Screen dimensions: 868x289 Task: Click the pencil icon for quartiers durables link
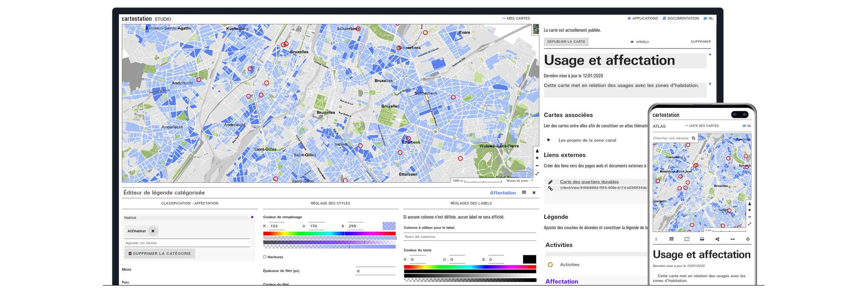point(550,182)
